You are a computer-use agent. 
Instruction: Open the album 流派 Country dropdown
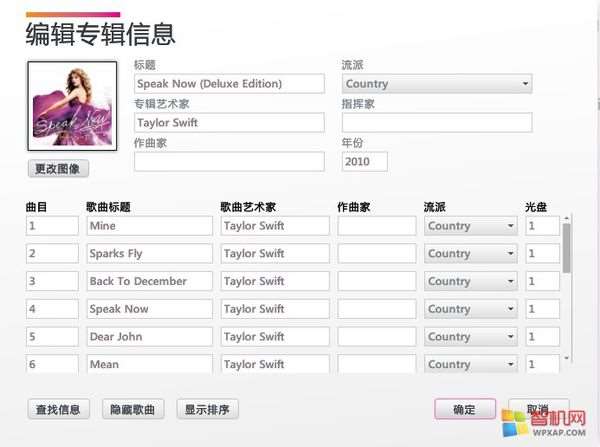437,83
